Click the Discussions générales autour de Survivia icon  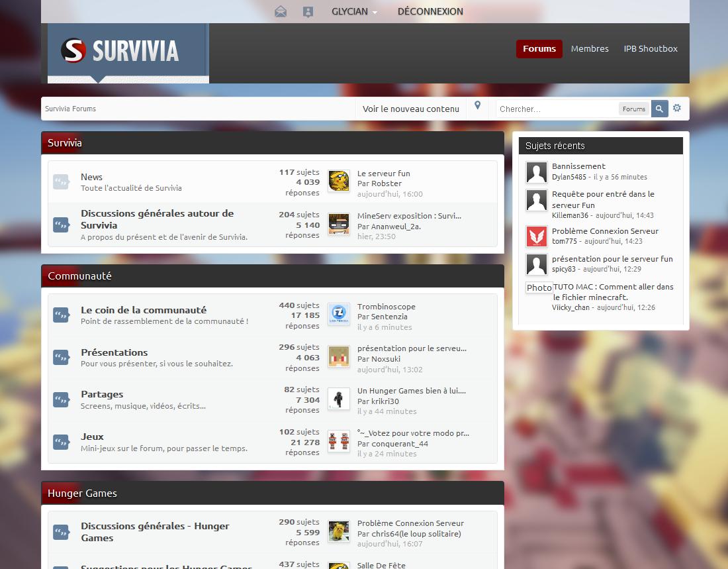coord(61,225)
